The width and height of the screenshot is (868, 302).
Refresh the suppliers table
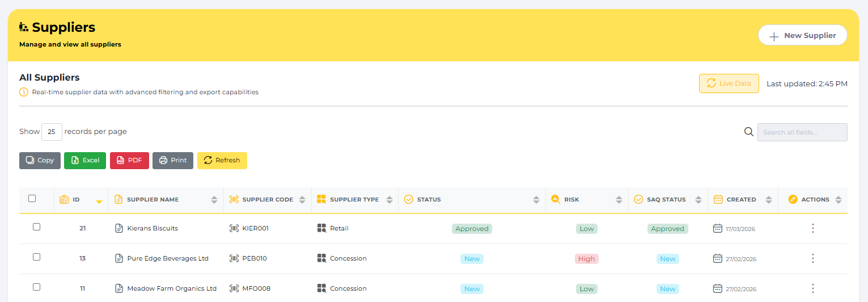coord(222,160)
